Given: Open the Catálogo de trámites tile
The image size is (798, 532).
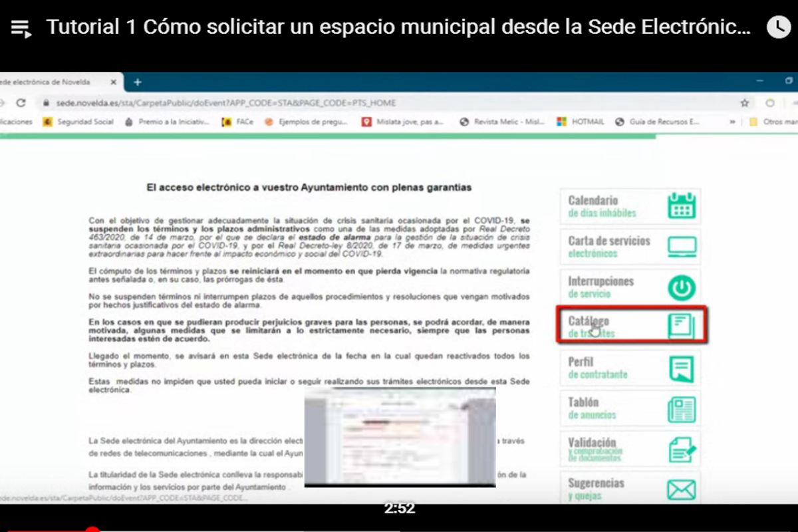Looking at the screenshot, I should [631, 326].
